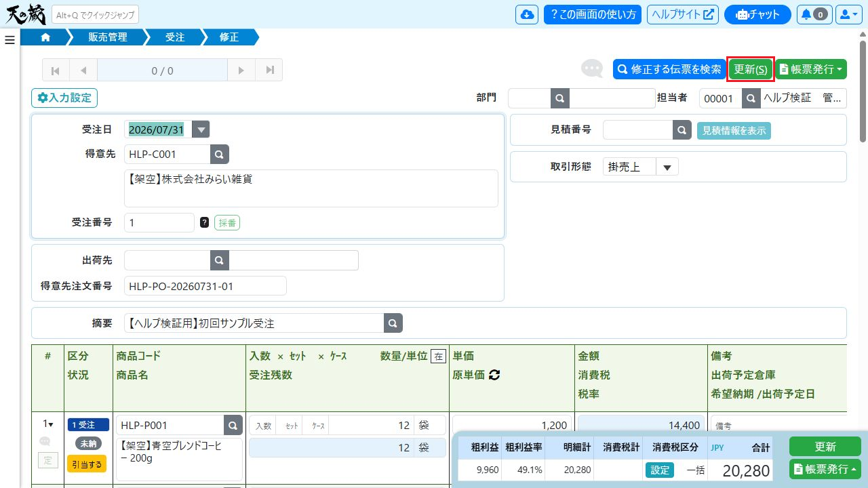
Task: Open この画面の使い方 help
Action: coord(593,14)
